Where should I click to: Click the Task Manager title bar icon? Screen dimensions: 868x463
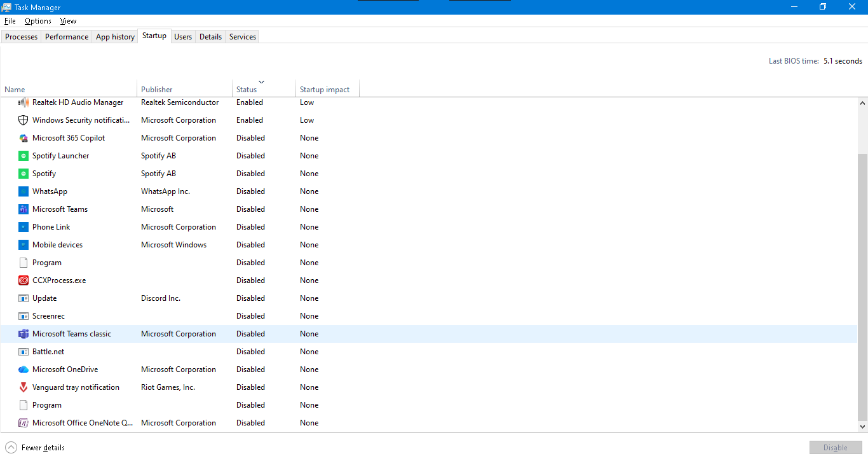click(x=6, y=7)
